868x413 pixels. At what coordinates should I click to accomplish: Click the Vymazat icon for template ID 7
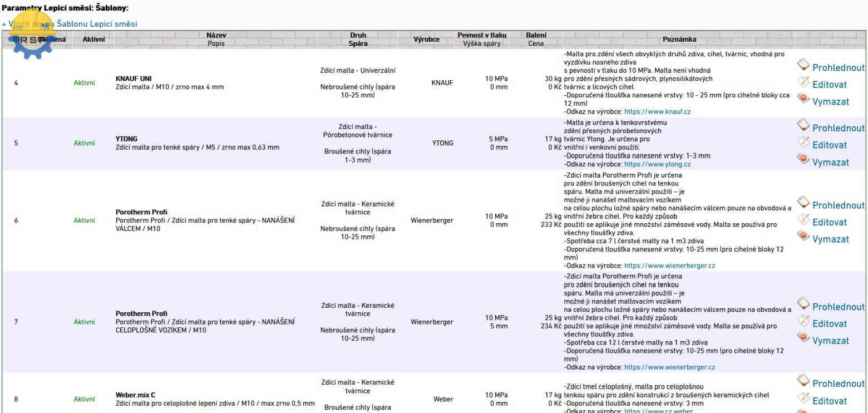point(803,338)
